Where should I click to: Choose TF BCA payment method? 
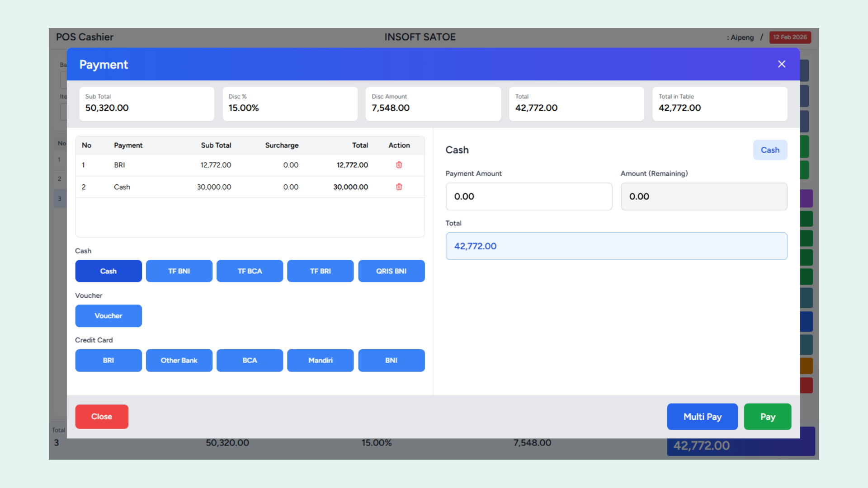click(250, 271)
